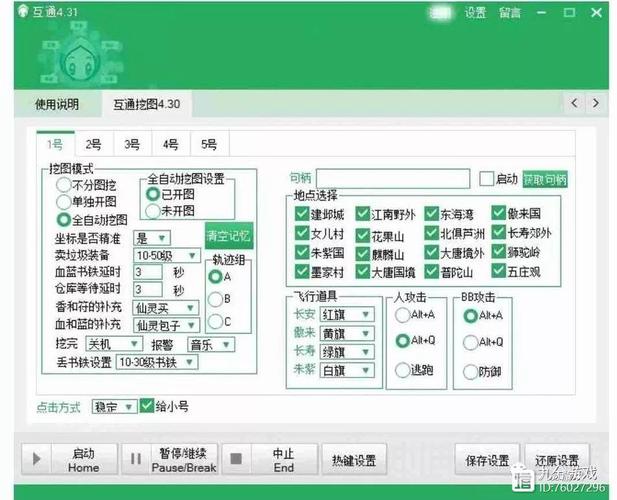This screenshot has height=500, width=617.
Task: Open 坐标是否精准 dropdown
Action: click(x=152, y=238)
